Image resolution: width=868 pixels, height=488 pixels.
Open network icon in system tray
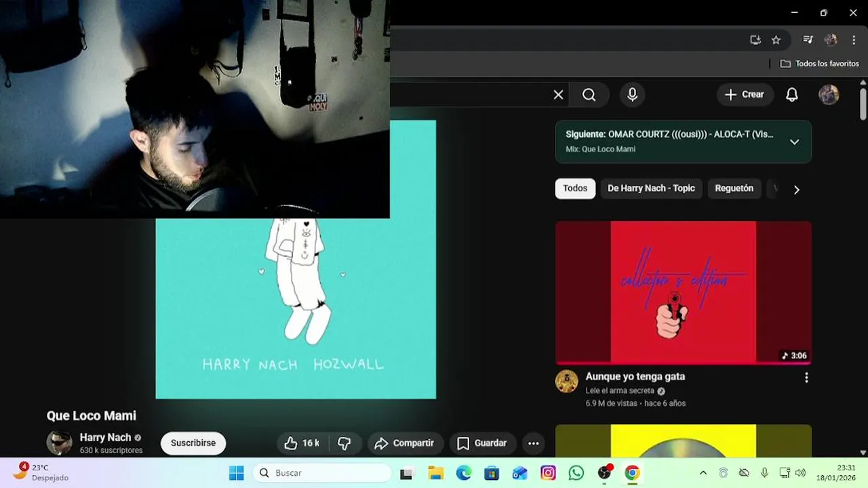tap(785, 473)
